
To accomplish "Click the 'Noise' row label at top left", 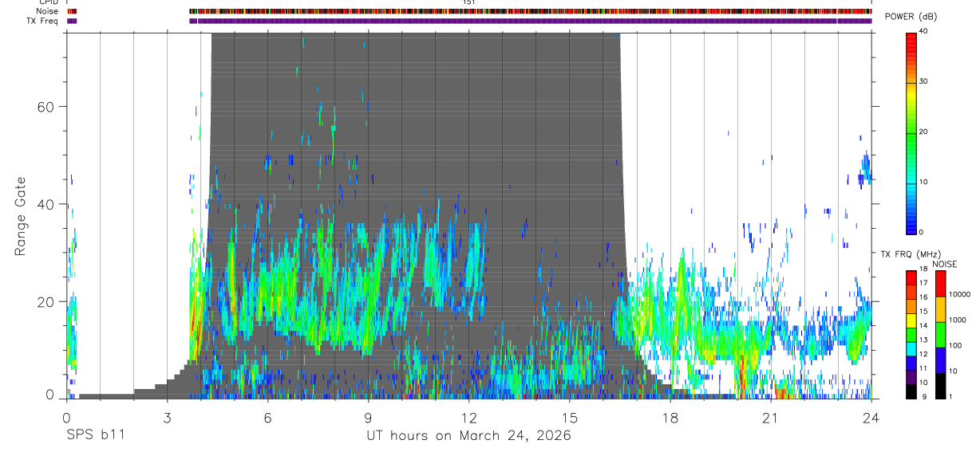I will point(48,11).
